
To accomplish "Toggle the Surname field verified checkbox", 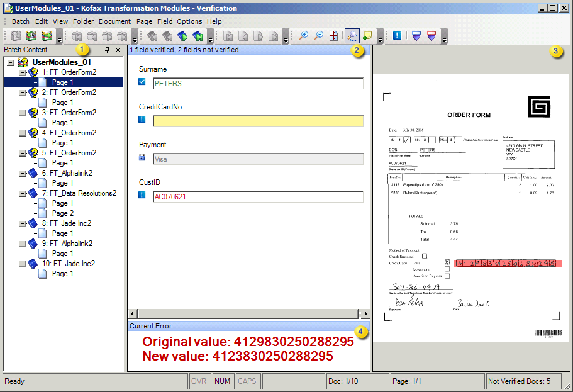I will 142,81.
